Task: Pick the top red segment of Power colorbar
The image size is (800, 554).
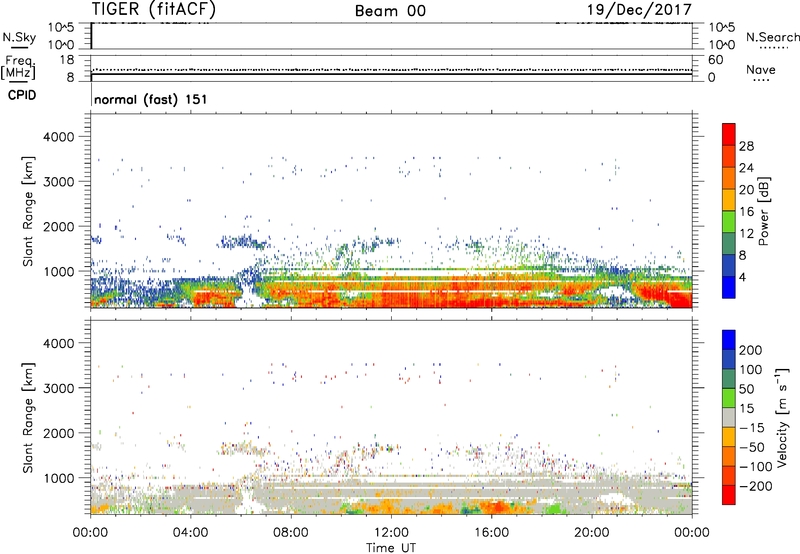Action: click(x=729, y=134)
